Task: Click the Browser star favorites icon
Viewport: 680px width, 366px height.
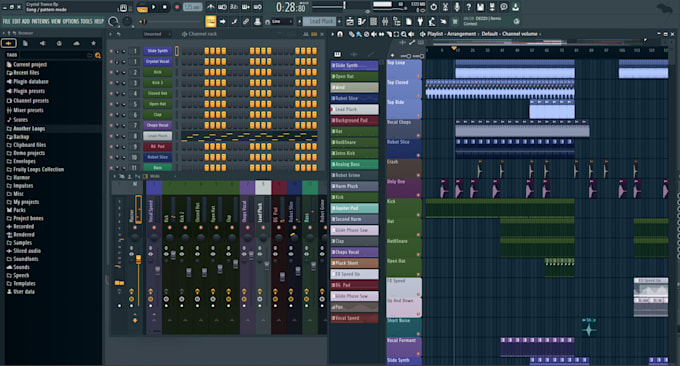Action: tap(93, 43)
